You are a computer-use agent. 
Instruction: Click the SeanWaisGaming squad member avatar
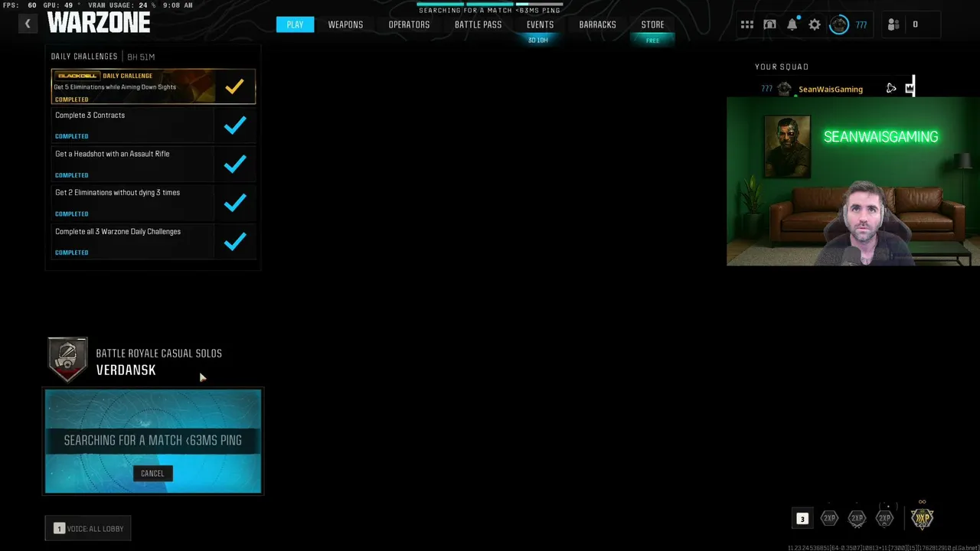(784, 89)
